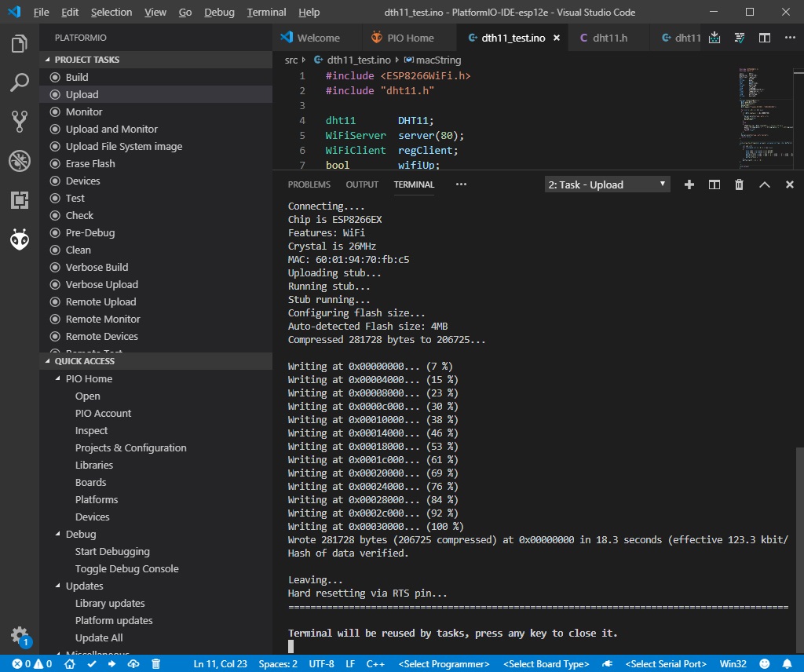The height and width of the screenshot is (672, 804).
Task: Click the PlatformIO Clean trash icon in status bar
Action: tap(156, 664)
